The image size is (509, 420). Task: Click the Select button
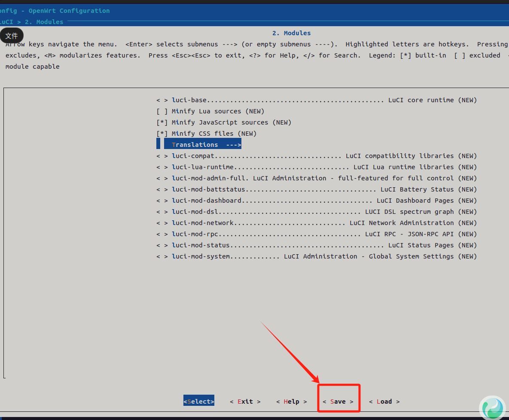[x=199, y=402]
